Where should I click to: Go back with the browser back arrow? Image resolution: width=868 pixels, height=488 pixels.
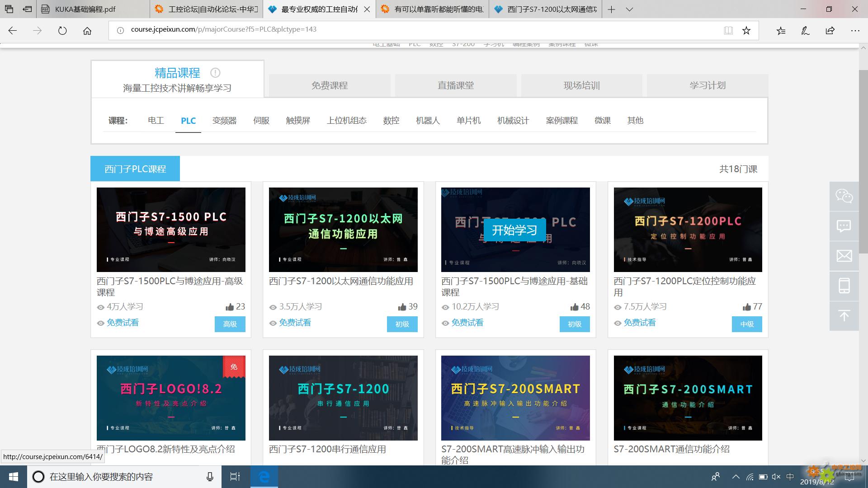(x=13, y=31)
